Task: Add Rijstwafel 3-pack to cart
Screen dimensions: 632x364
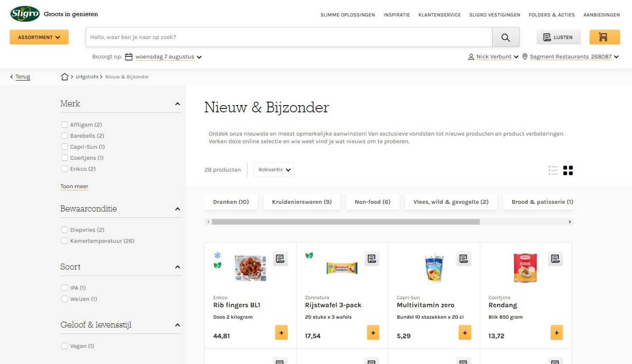Action: click(x=373, y=333)
